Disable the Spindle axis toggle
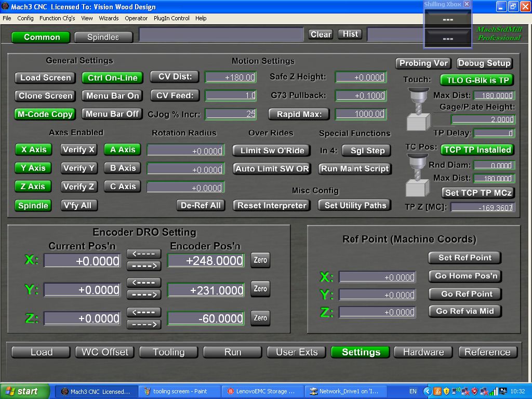Screen dimensions: 532x399 tap(33, 205)
